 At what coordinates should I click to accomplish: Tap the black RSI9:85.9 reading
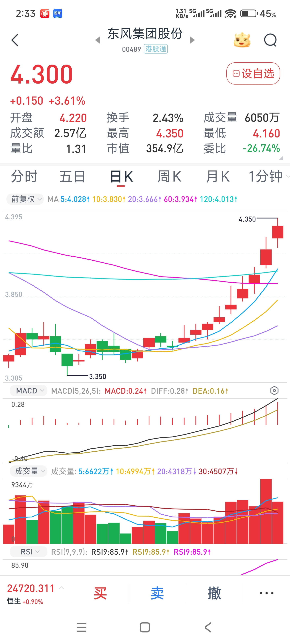pos(110,552)
